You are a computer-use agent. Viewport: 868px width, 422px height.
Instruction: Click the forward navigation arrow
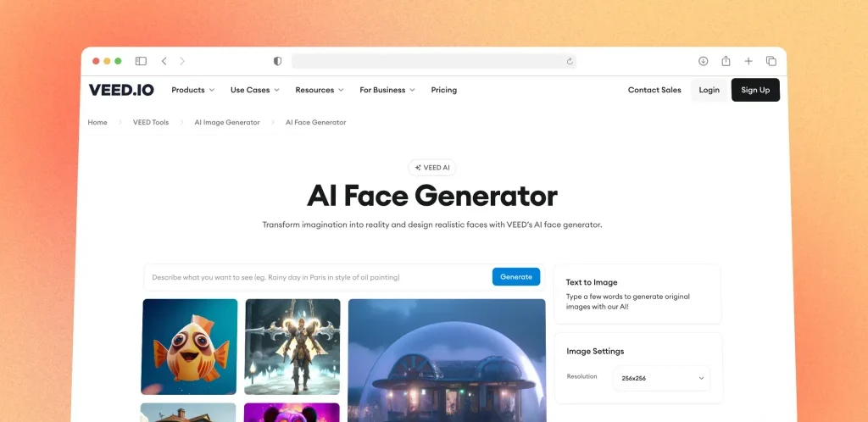point(182,61)
